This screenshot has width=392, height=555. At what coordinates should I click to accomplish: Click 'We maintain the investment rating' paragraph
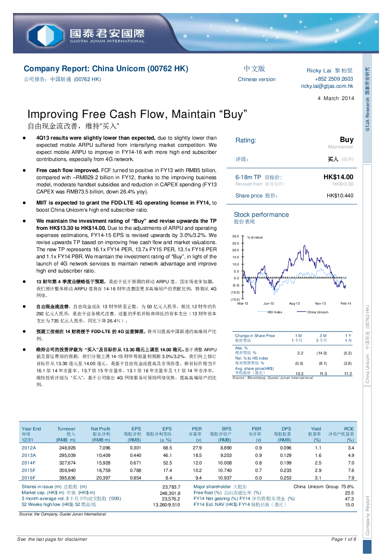(x=126, y=246)
